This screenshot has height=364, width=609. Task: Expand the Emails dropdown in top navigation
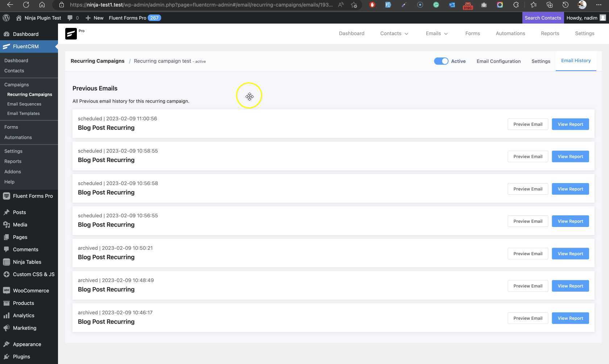[x=436, y=33]
